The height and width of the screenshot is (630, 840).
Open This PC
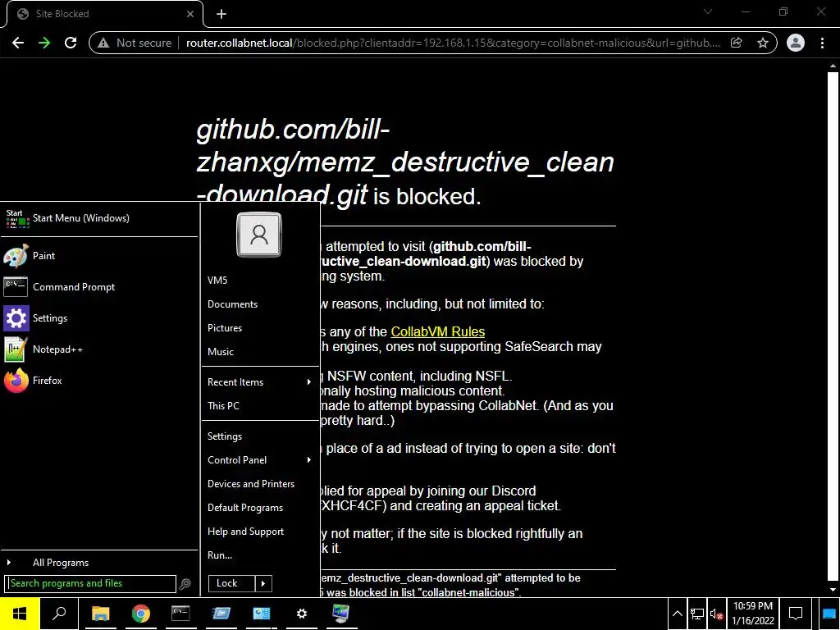260,405
